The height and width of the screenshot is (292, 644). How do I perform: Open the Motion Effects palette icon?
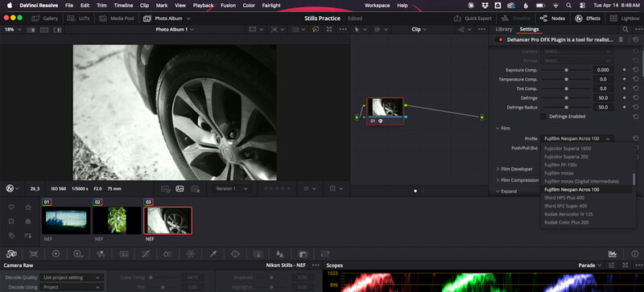click(x=124, y=254)
